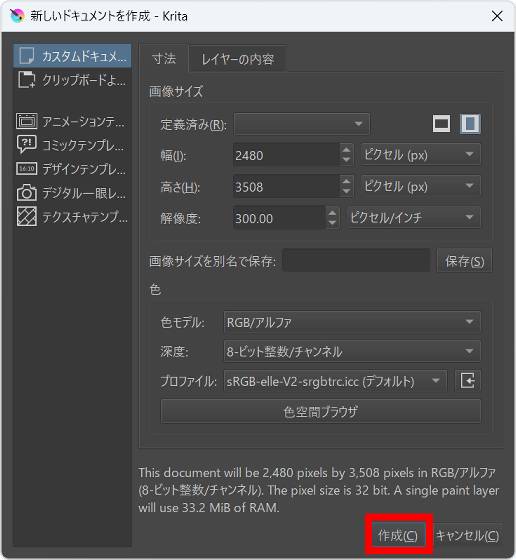This screenshot has width=516, height=560.
Task: Click the height field showing 3508
Action: pos(286,186)
